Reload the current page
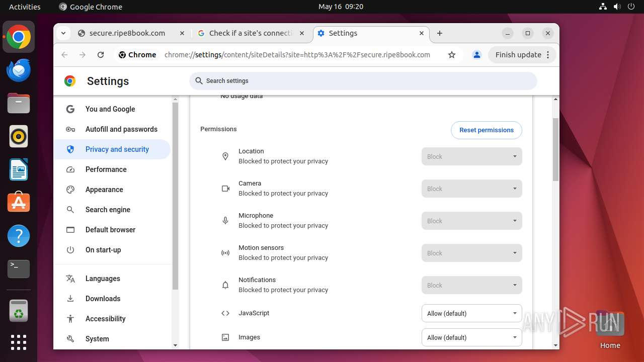Screen dimensions: 644x362 pyautogui.click(x=101, y=55)
